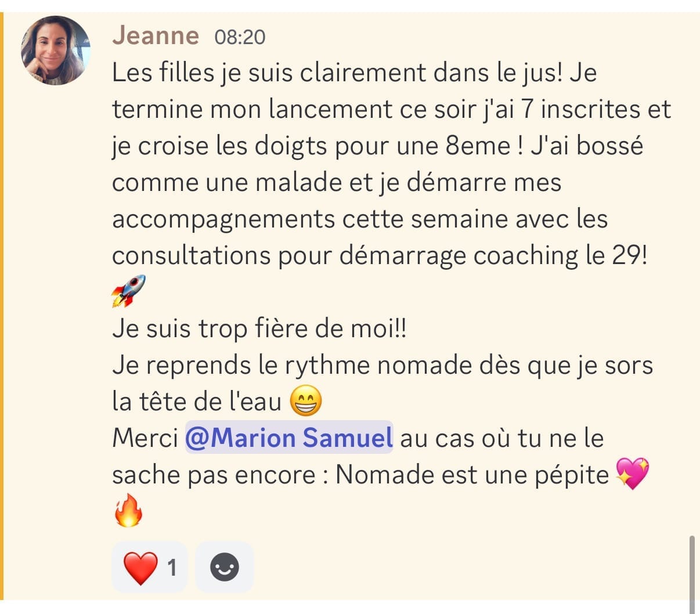Viewport: 700px width, 614px height.
Task: Click the sparkling pink heart emoji
Action: point(632,474)
